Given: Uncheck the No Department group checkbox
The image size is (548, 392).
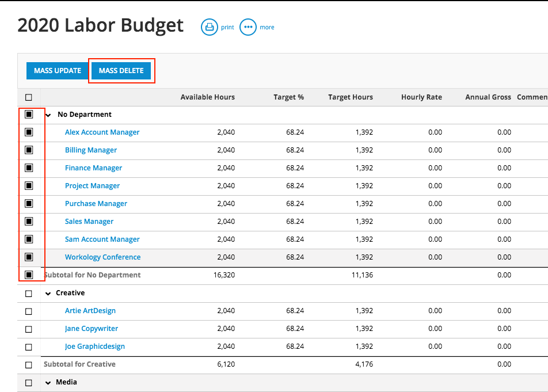Looking at the screenshot, I should 29,115.
